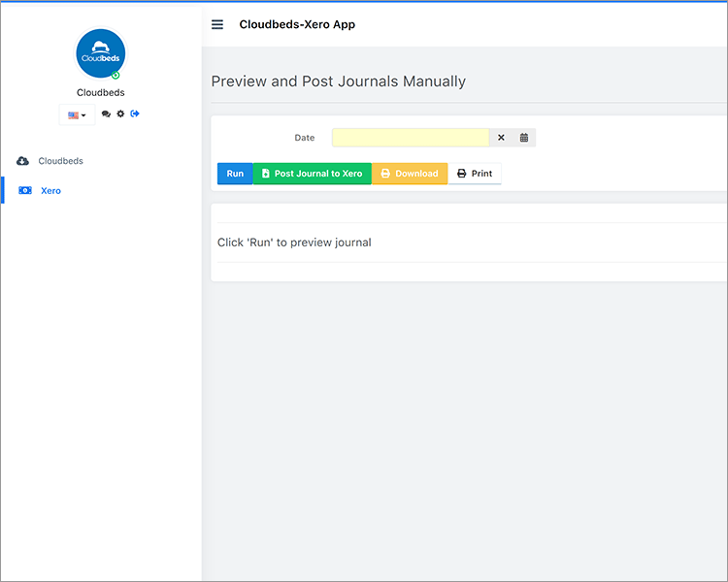This screenshot has width=728, height=582.
Task: Click the Print button
Action: pos(475,174)
